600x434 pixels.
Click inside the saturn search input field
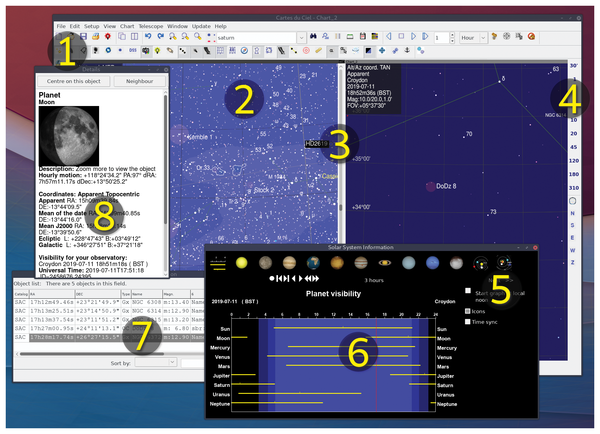click(x=256, y=38)
